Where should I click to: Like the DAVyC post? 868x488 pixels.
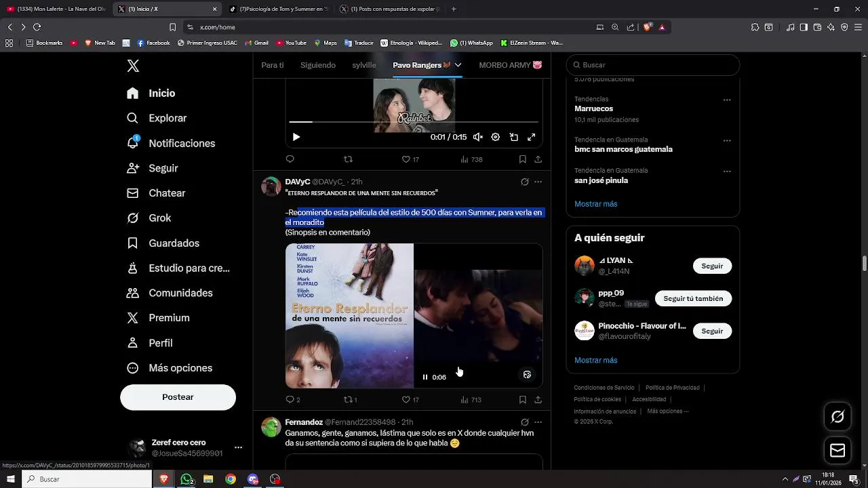click(410, 400)
